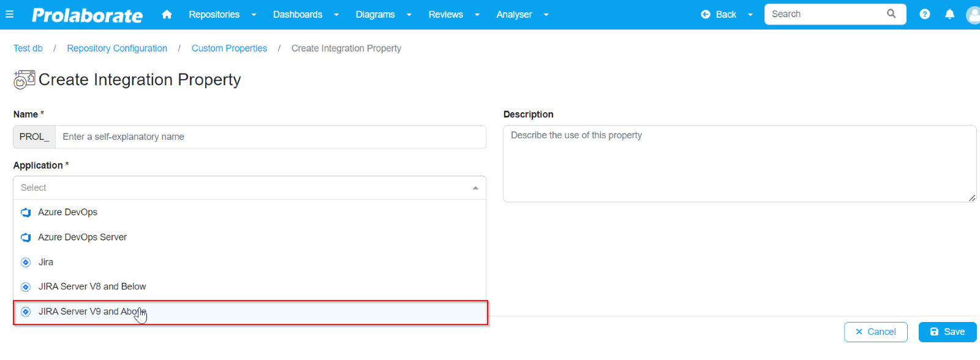The width and height of the screenshot is (980, 360).
Task: Navigate to Test db breadcrumb
Action: tap(28, 48)
